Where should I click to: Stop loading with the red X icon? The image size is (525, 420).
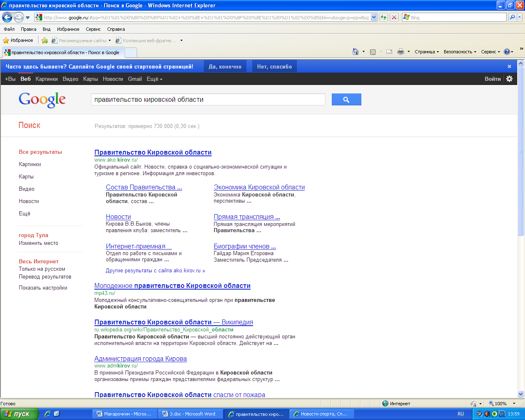point(394,17)
